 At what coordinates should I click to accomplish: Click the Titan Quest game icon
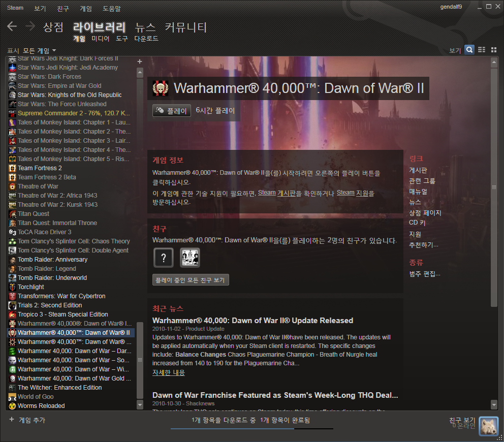click(12, 214)
